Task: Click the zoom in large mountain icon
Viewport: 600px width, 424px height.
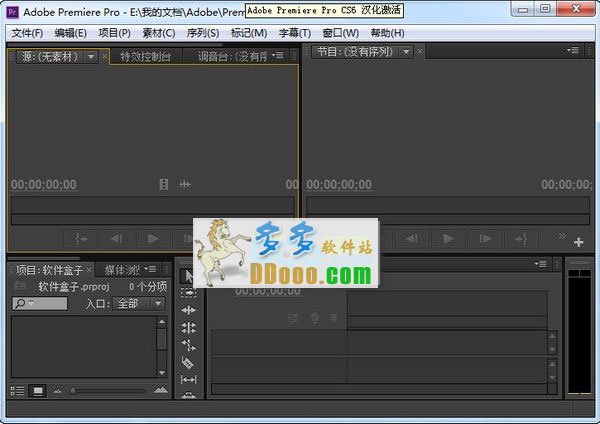Action: point(161,390)
